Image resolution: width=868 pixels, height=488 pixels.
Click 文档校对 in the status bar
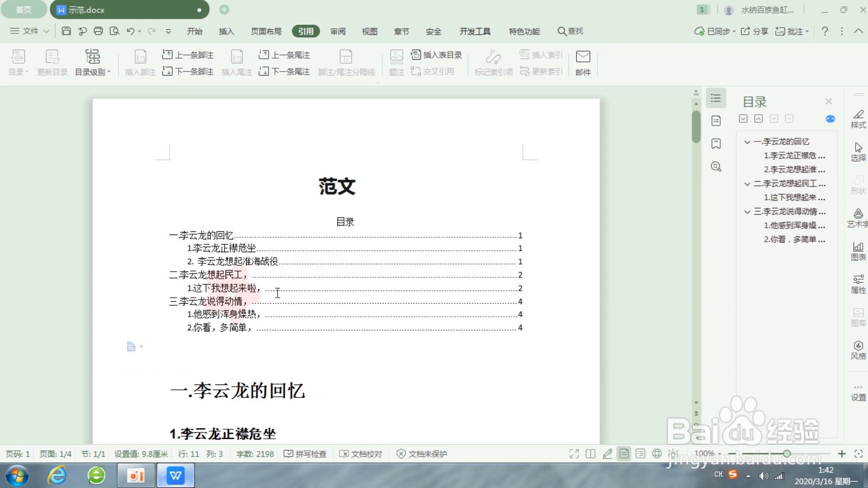361,454
